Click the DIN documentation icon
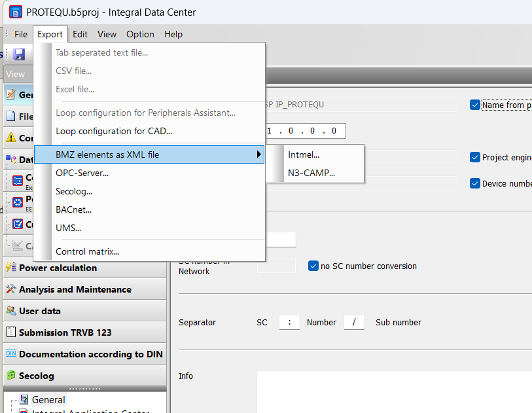 click(x=11, y=353)
